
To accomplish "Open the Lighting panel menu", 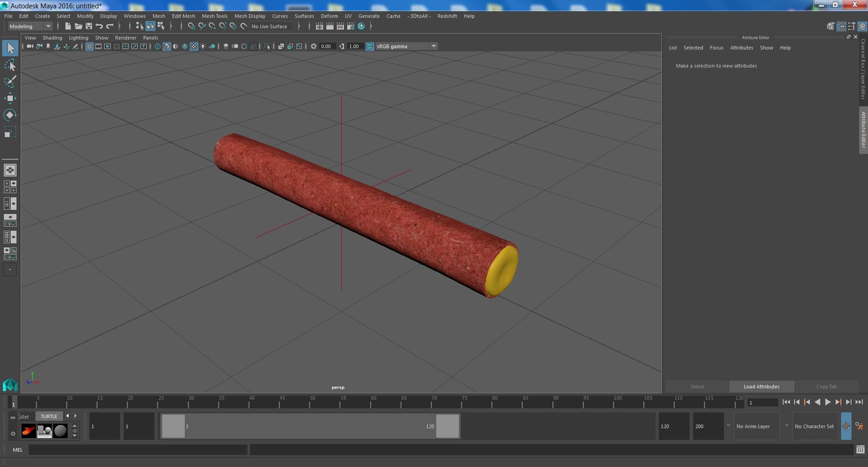I will 79,37.
